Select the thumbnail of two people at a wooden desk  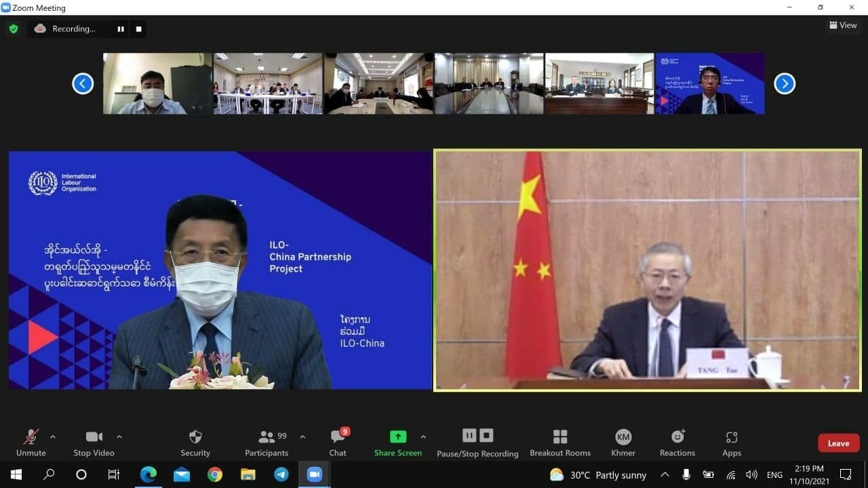(x=599, y=83)
